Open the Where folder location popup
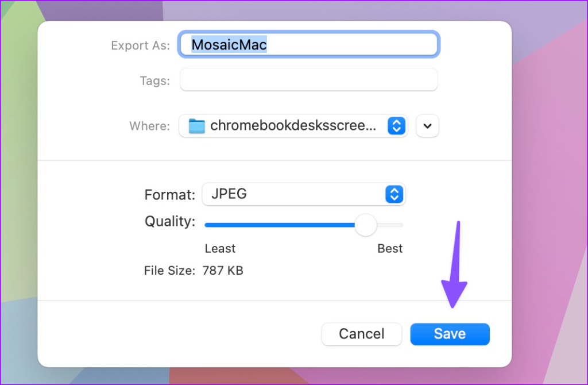Image resolution: width=588 pixels, height=385 pixels. pos(293,126)
